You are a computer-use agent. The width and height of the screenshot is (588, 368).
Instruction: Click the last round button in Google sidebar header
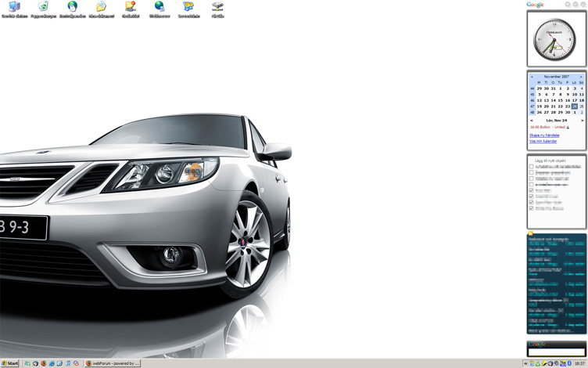(x=583, y=4)
